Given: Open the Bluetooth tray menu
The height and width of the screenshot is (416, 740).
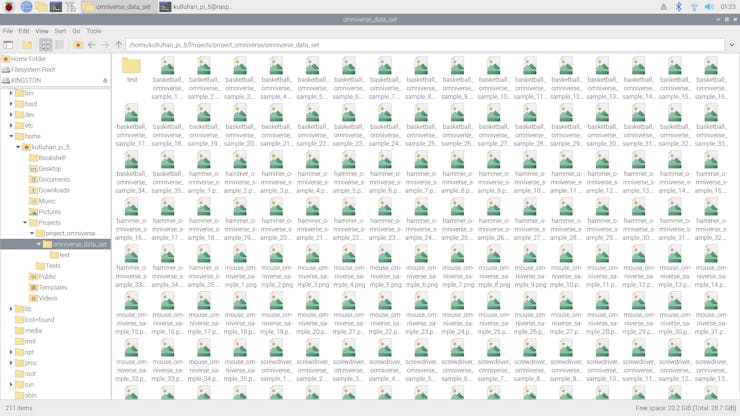Looking at the screenshot, I should [678, 7].
